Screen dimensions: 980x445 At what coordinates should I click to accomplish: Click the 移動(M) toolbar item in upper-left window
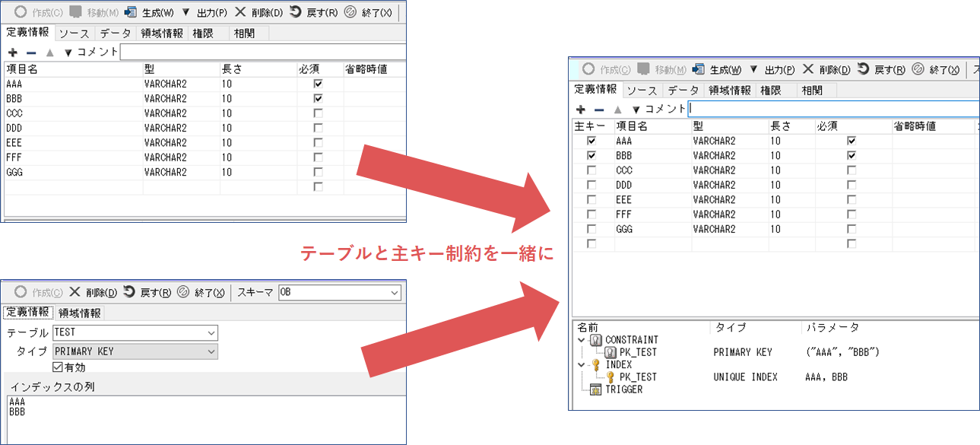pyautogui.click(x=94, y=13)
